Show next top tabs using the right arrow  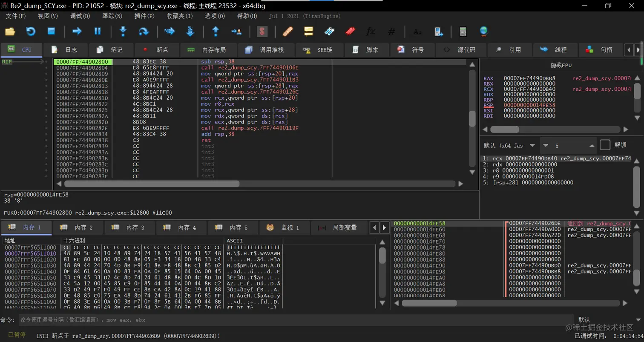pyautogui.click(x=638, y=50)
